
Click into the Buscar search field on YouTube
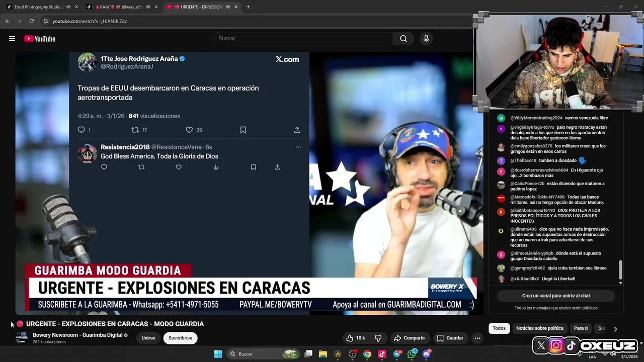click(303, 39)
